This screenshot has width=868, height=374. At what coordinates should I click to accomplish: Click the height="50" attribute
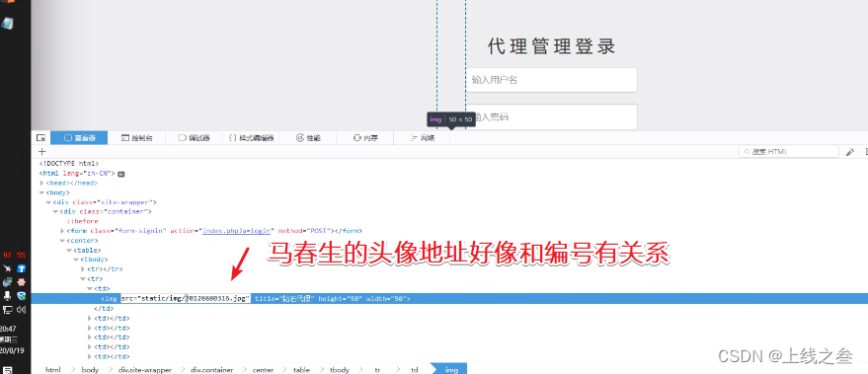pos(340,299)
